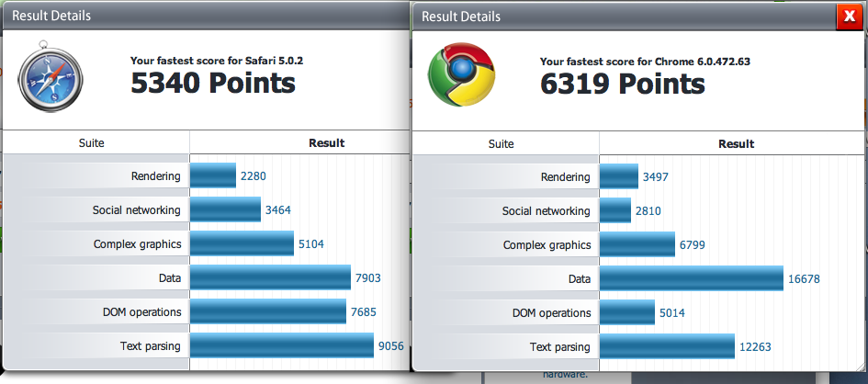Click the Safari 5340 Points score
868x384 pixels.
213,84
